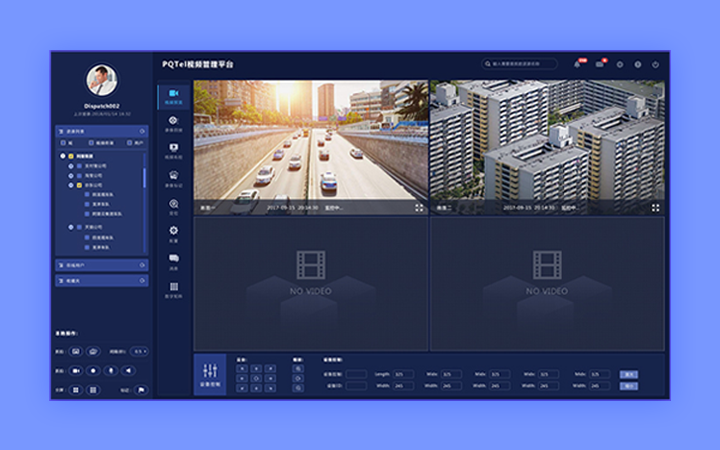Screen dimensions: 720x450
Task: Click the PTZ left arrow button
Action: point(242,378)
